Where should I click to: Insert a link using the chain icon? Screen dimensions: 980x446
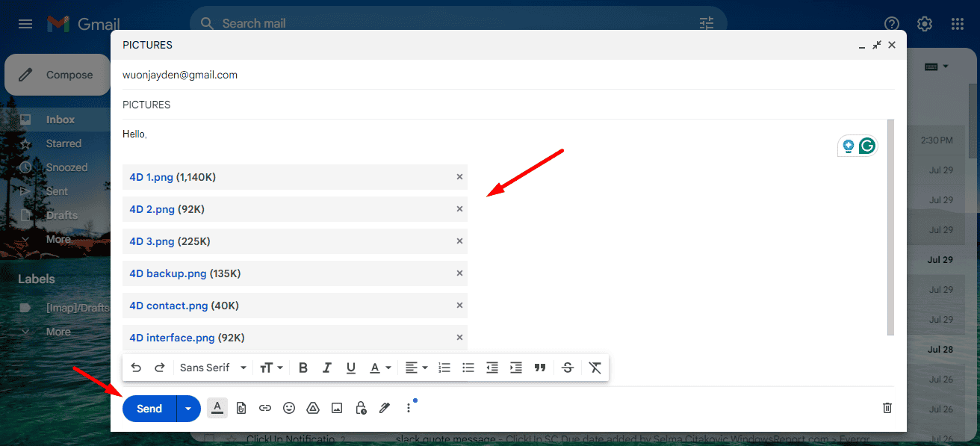[x=264, y=408]
